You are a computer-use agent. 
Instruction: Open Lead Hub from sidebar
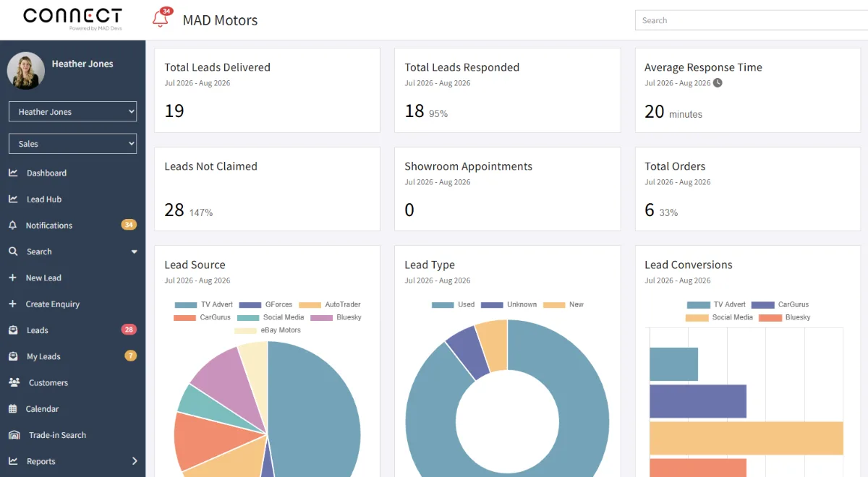(x=44, y=199)
